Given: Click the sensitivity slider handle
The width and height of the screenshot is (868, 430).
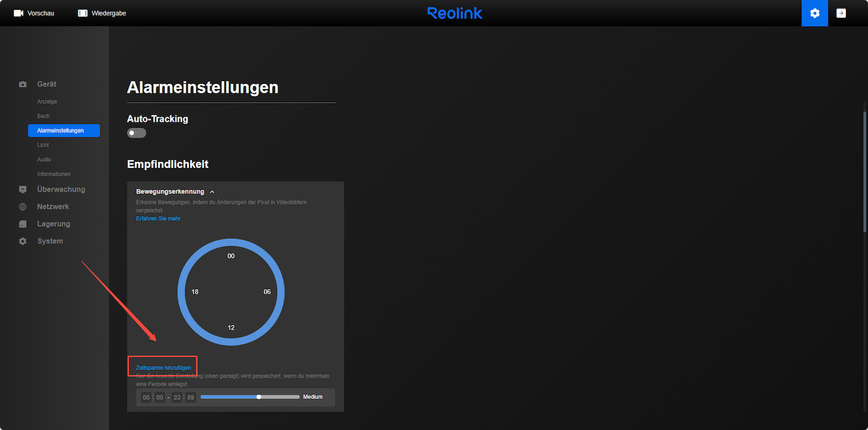Looking at the screenshot, I should tap(259, 397).
